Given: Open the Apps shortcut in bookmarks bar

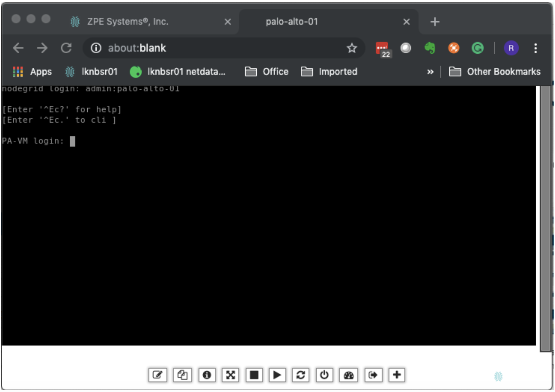Looking at the screenshot, I should tap(32, 72).
